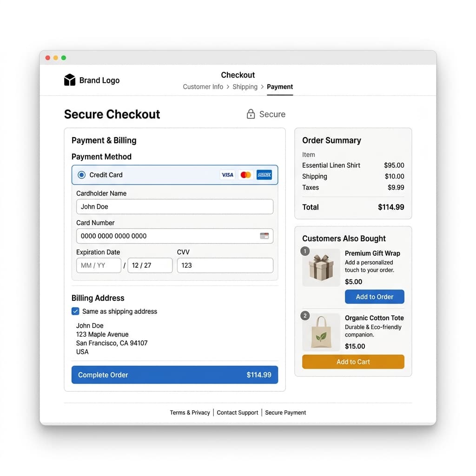This screenshot has height=476, width=476.
Task: Click the green maximize window button
Action: [63, 58]
